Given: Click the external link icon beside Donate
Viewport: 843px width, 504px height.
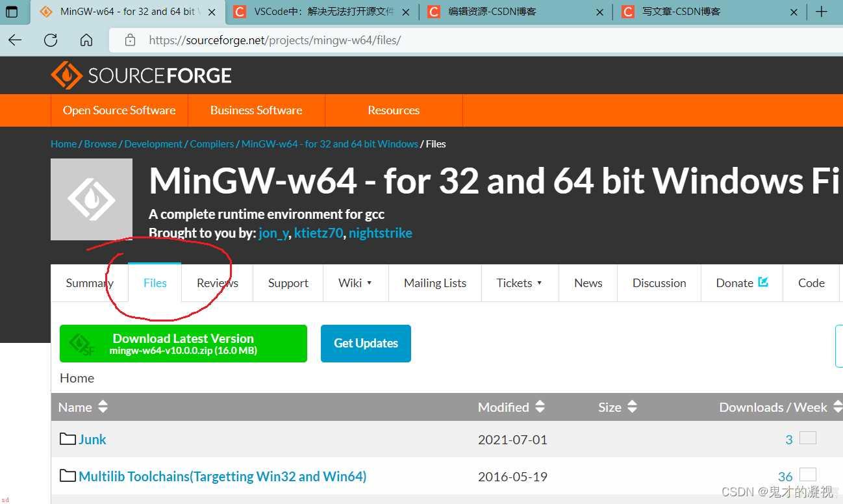Looking at the screenshot, I should (763, 282).
